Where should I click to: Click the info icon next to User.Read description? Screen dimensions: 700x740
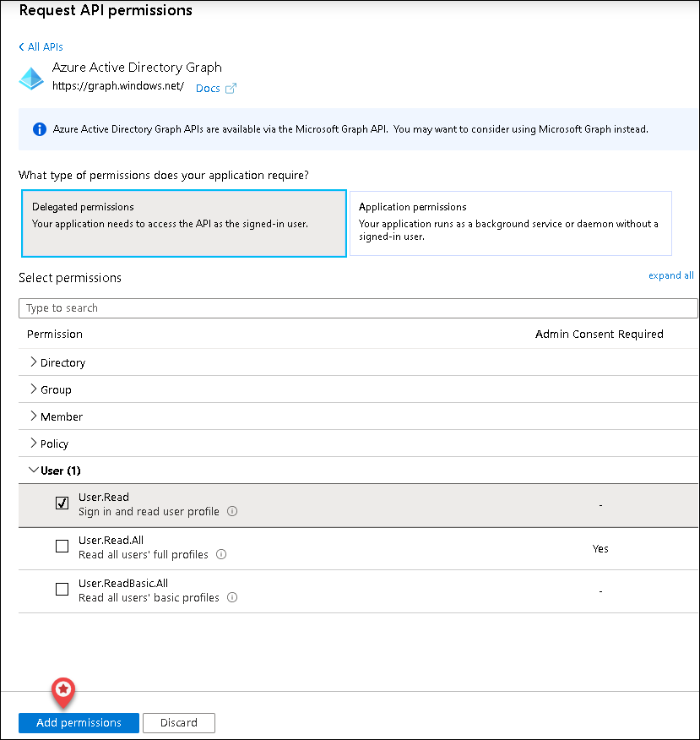(x=232, y=512)
